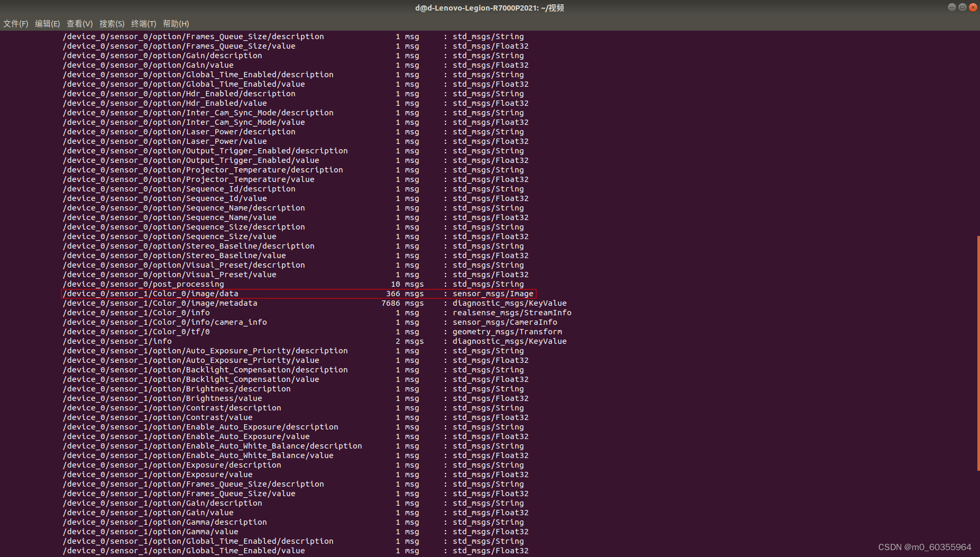Viewport: 980px width, 557px height.
Task: Click the geometry_msgs/Transform text
Action: click(x=507, y=332)
